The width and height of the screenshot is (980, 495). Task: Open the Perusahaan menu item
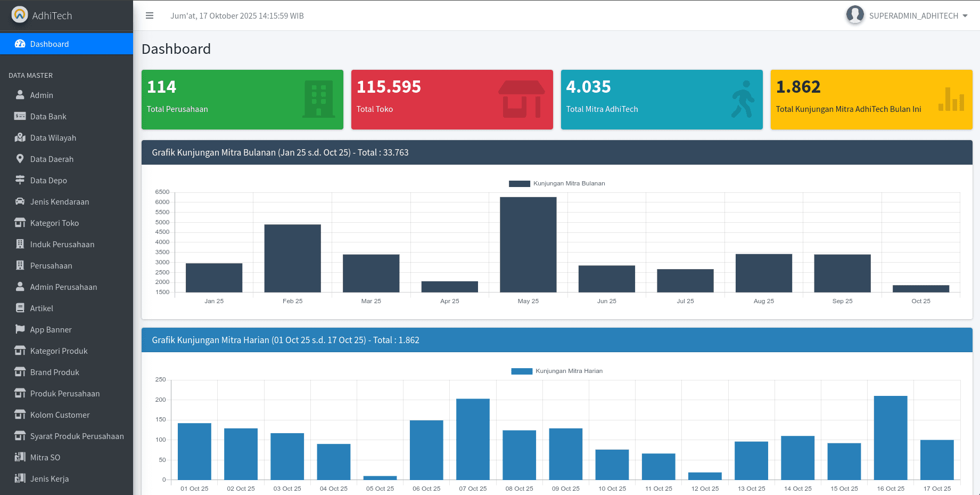pos(67,265)
